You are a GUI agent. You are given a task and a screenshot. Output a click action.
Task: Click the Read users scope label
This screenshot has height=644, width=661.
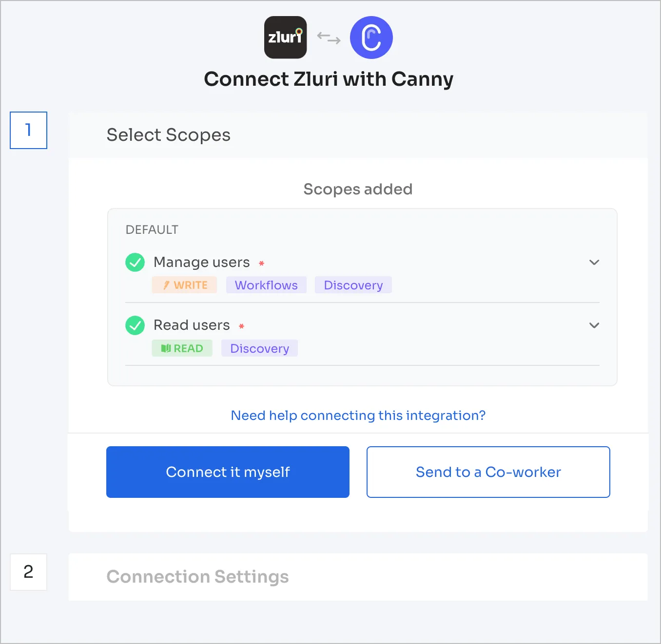pos(192,325)
